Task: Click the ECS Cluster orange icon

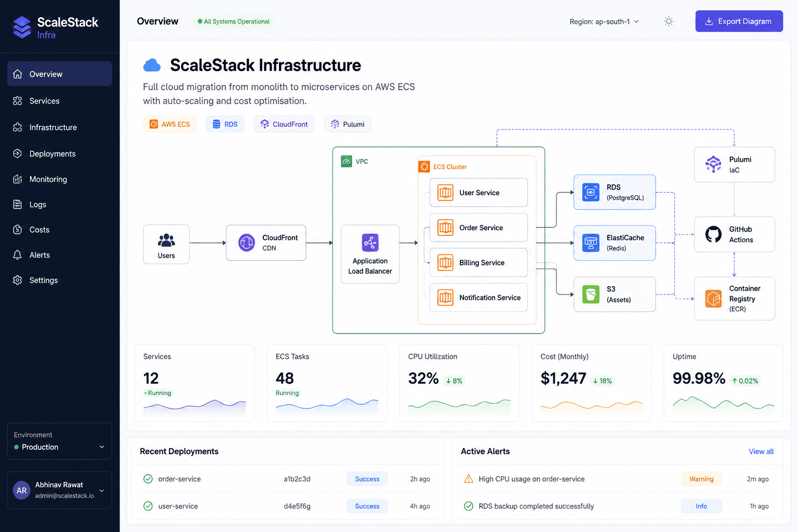Action: click(424, 167)
